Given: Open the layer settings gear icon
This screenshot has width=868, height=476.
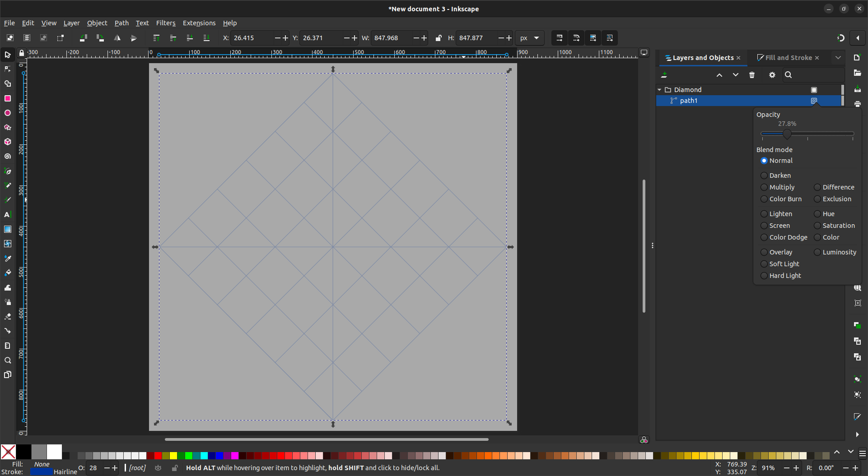Looking at the screenshot, I should point(771,75).
